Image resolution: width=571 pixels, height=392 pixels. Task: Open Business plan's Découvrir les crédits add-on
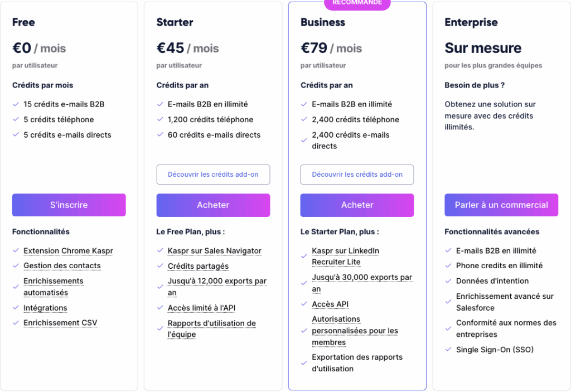357,174
